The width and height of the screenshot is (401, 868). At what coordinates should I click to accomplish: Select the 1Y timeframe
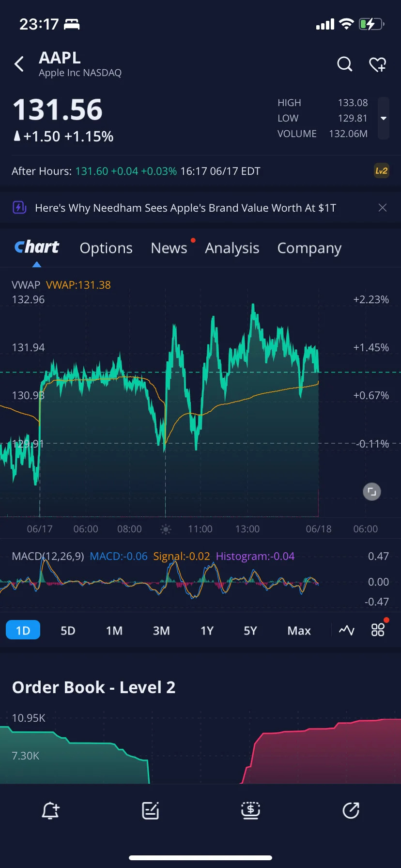click(x=207, y=631)
